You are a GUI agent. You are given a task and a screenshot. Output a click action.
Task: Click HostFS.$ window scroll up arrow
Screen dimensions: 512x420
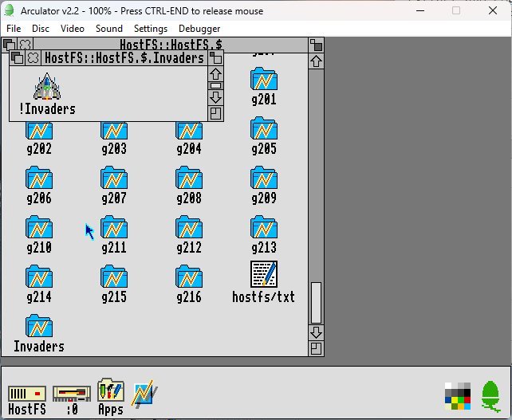[316, 61]
